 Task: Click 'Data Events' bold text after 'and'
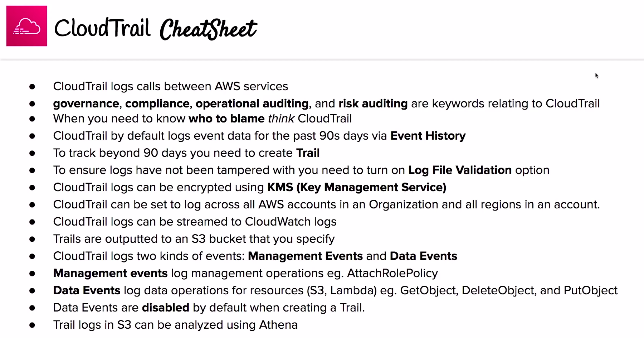pyautogui.click(x=424, y=256)
